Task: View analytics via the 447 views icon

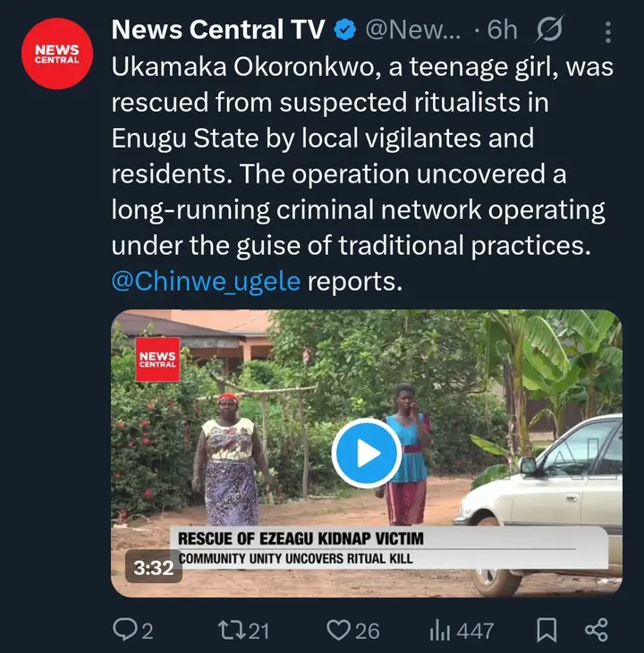Action: point(440,630)
